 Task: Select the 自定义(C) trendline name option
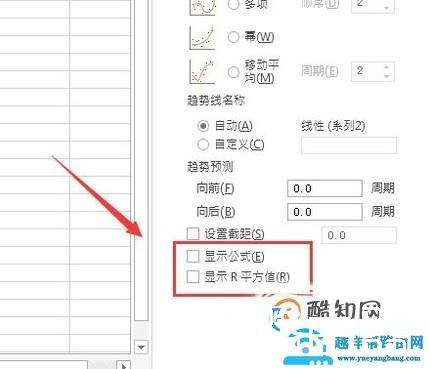click(203, 144)
